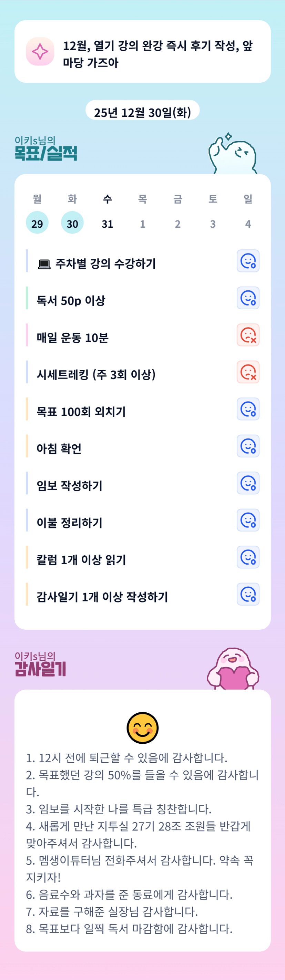Viewport: 285px width, 980px height.
Task: Click status icon for 목표 100회 외치기
Action: (248, 409)
